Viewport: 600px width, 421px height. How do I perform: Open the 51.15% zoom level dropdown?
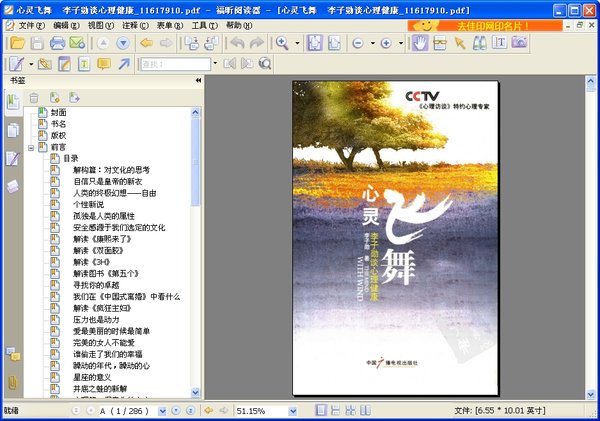[x=293, y=411]
